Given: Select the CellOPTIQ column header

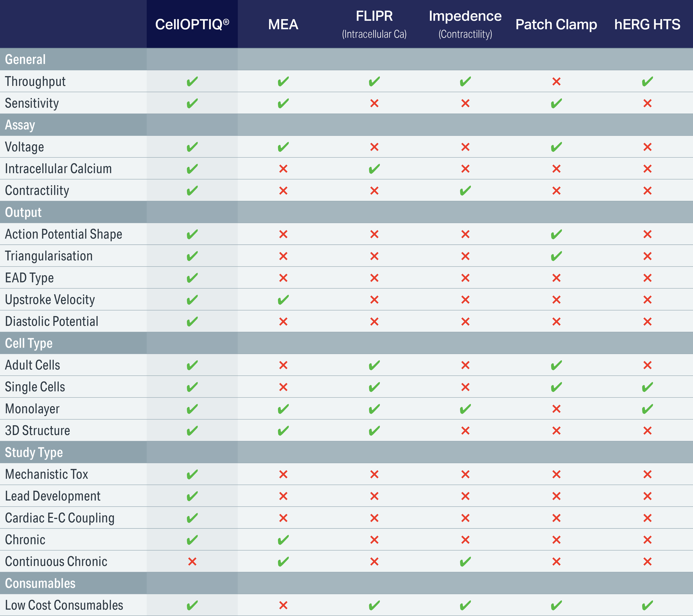Looking at the screenshot, I should click(x=192, y=24).
